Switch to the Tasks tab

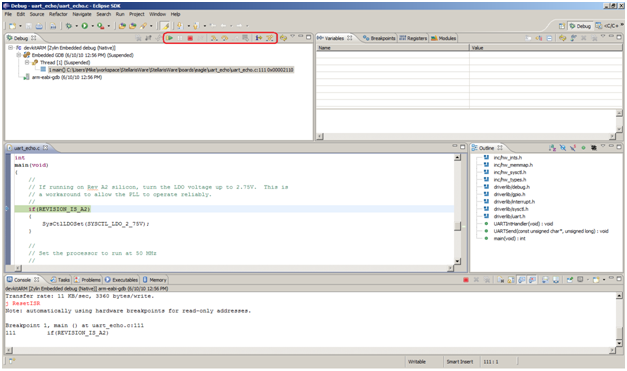[60, 280]
